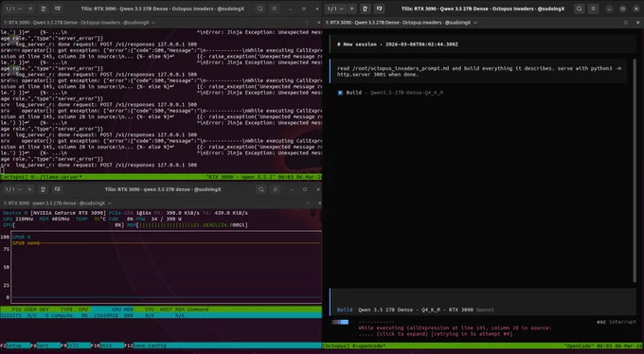Click the PID column header in nvtop

17,310
